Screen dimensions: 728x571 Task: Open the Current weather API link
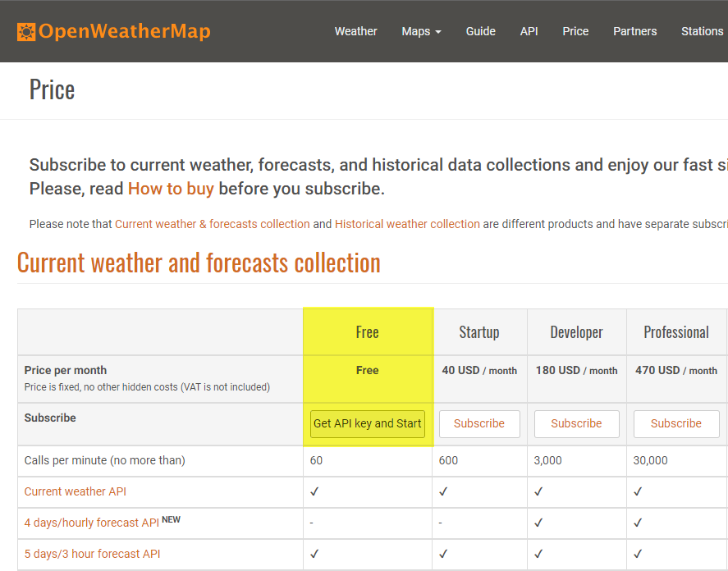click(76, 491)
